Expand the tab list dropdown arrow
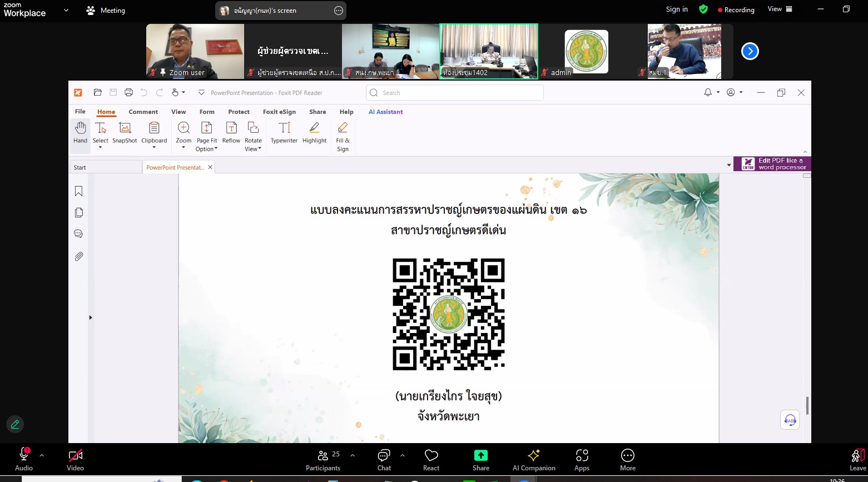Screen dimensions: 868x482 pyautogui.click(x=729, y=165)
